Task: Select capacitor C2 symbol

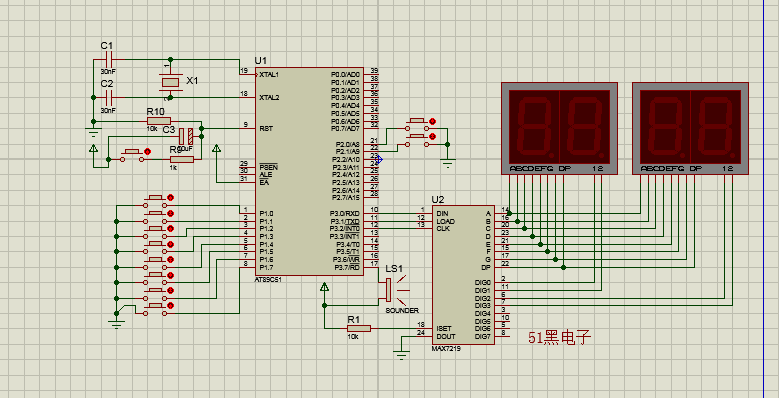Action: click(x=108, y=97)
